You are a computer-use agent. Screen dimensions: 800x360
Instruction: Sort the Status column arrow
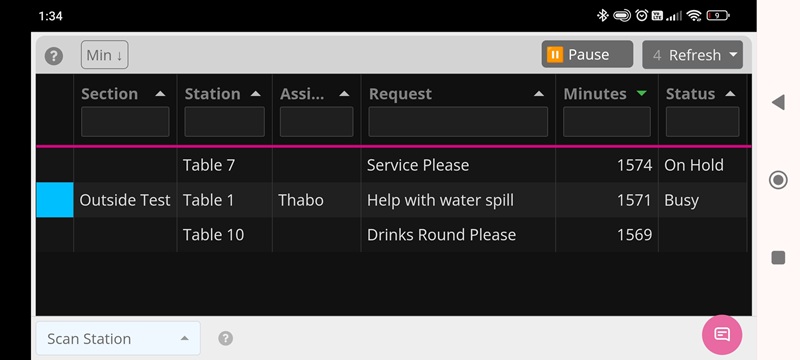click(x=730, y=94)
